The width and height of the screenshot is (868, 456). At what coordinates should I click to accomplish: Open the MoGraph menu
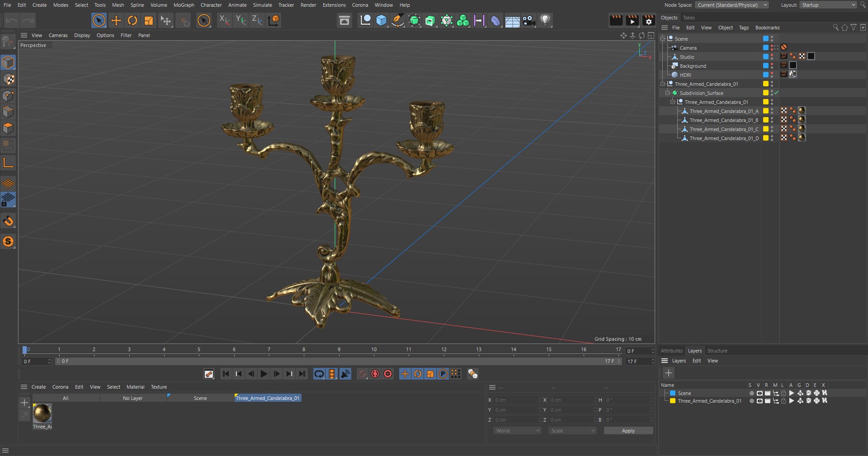click(x=184, y=5)
